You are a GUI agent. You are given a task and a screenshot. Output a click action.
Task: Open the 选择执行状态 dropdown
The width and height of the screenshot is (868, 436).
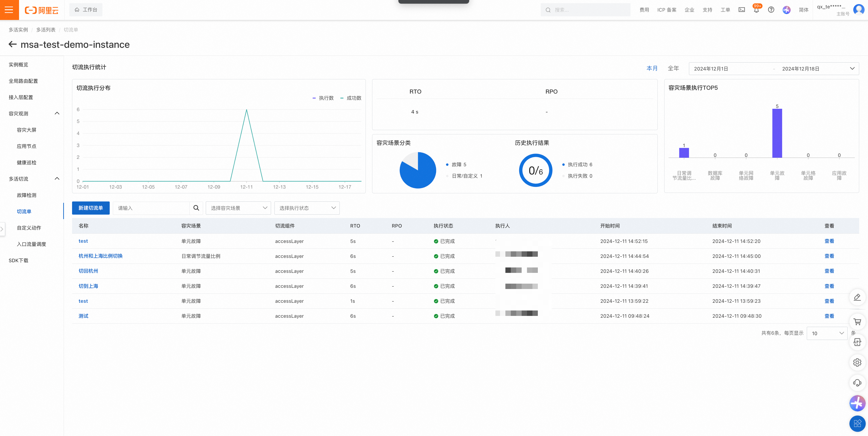click(307, 208)
